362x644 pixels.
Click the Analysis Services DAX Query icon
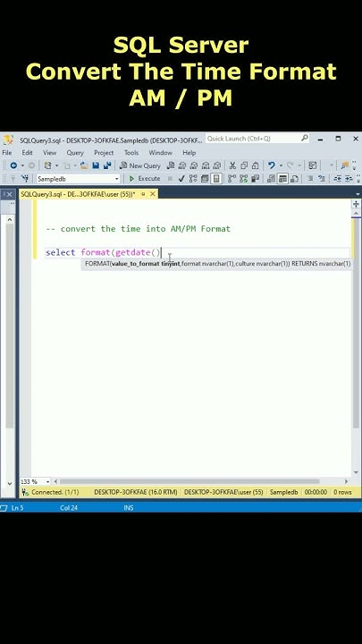216,165
